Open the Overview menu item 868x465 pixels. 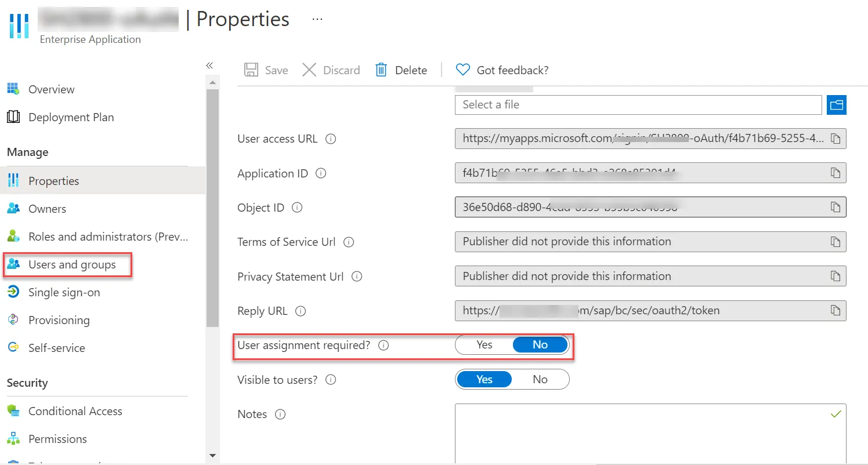click(x=51, y=89)
